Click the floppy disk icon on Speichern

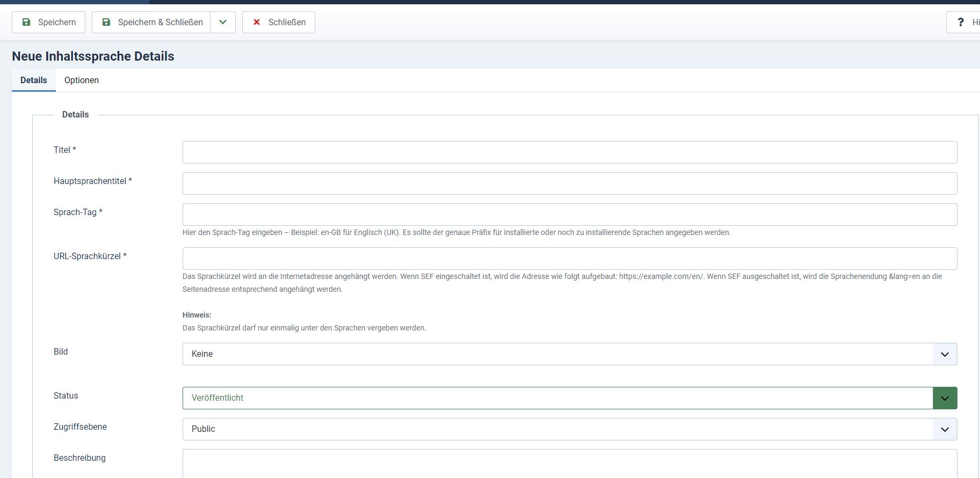26,22
